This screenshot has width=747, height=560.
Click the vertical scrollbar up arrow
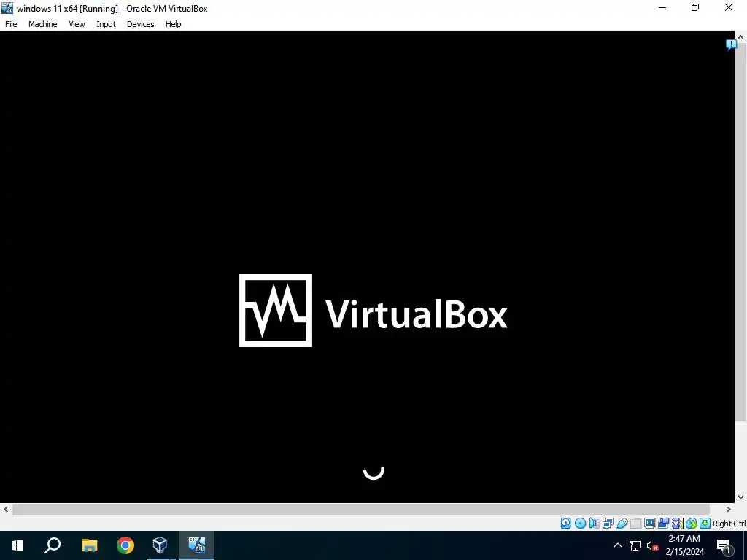(x=741, y=36)
